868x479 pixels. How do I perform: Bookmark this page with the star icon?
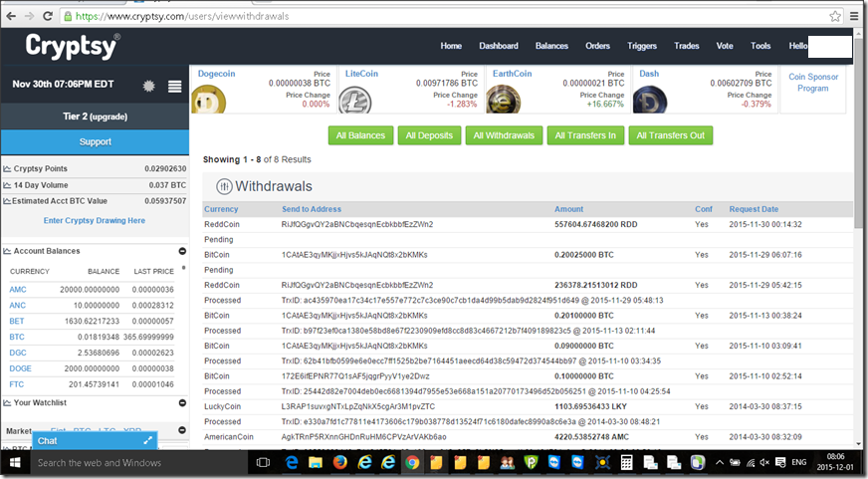[x=836, y=16]
